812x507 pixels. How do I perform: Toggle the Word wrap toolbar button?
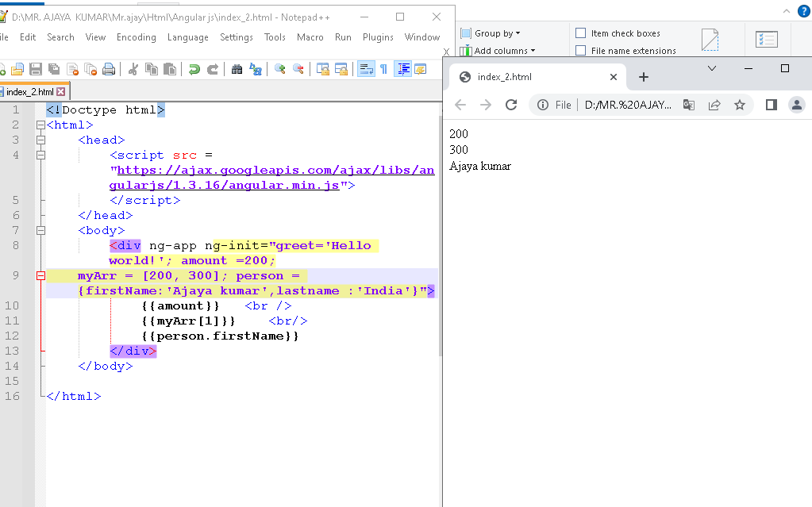pos(366,69)
